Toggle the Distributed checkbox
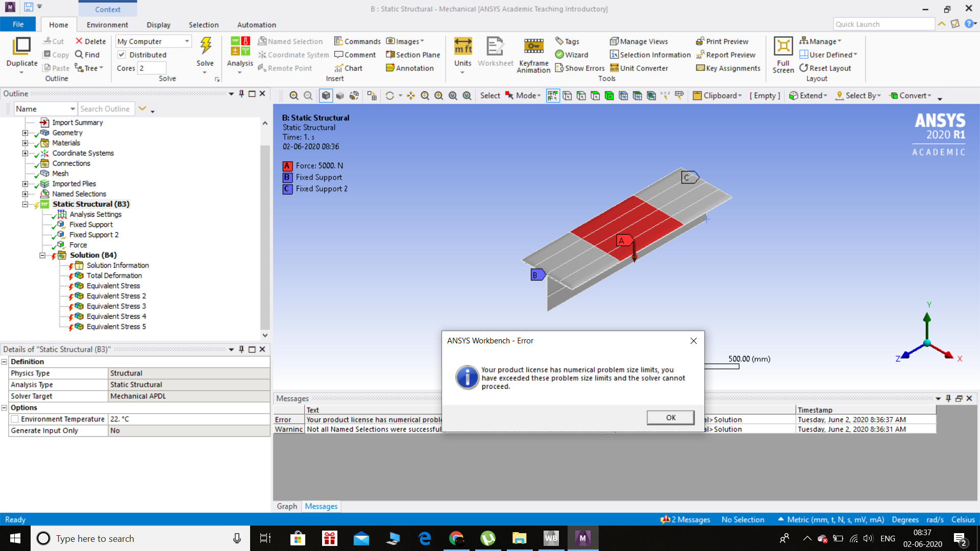This screenshot has width=980, height=551. click(x=121, y=55)
